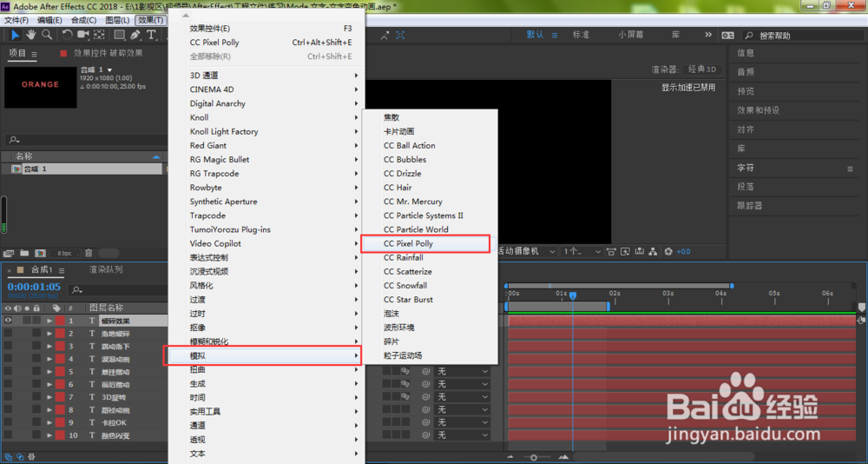The height and width of the screenshot is (464, 868).
Task: Open the 对齐 panel
Action: point(746,129)
